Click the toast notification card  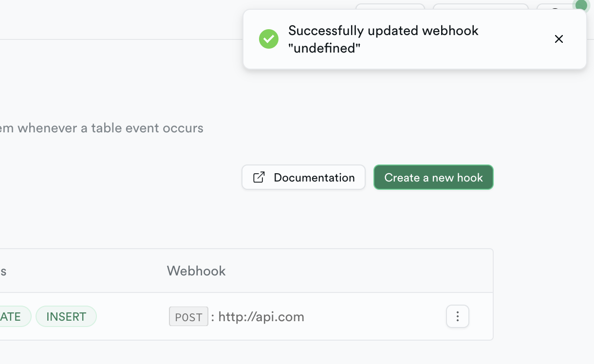tap(414, 39)
